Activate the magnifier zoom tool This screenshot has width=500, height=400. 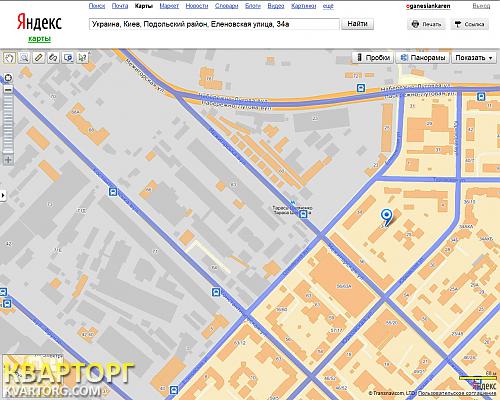coord(24,57)
